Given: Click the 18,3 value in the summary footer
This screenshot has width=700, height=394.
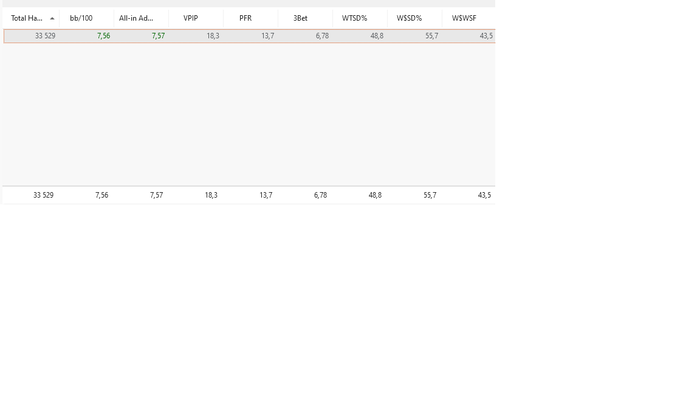Looking at the screenshot, I should pyautogui.click(x=211, y=195).
